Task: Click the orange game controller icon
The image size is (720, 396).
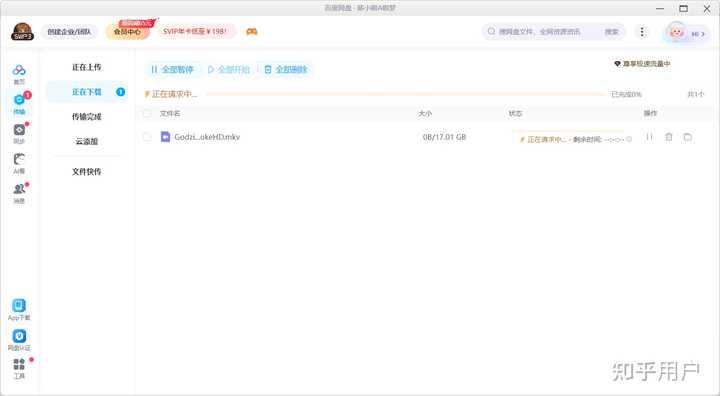Action: pos(252,32)
